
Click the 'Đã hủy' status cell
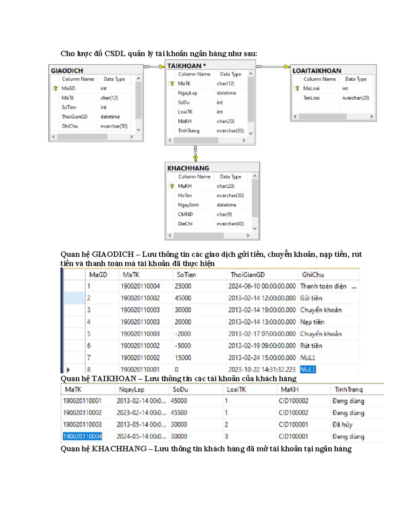(x=342, y=424)
